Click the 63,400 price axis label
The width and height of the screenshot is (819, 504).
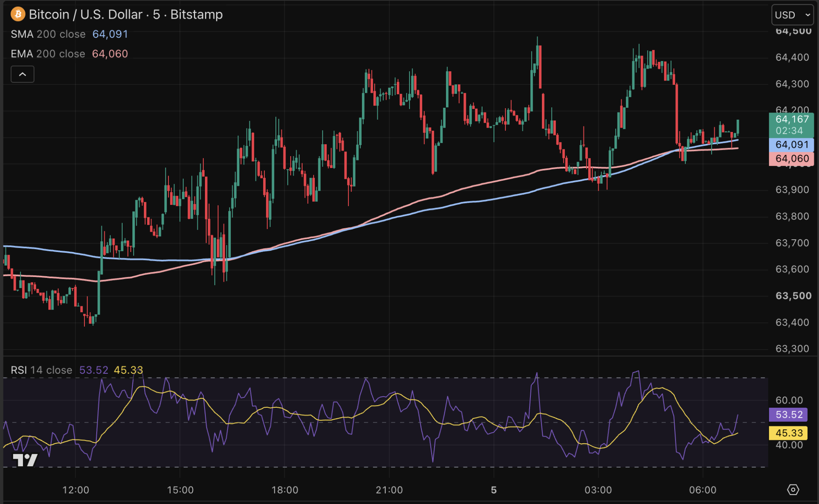point(792,322)
